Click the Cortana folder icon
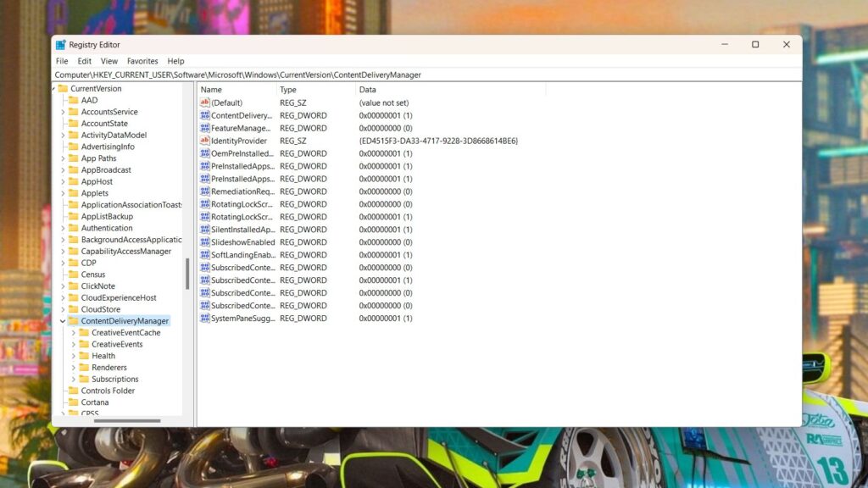The image size is (868, 488). coord(73,402)
